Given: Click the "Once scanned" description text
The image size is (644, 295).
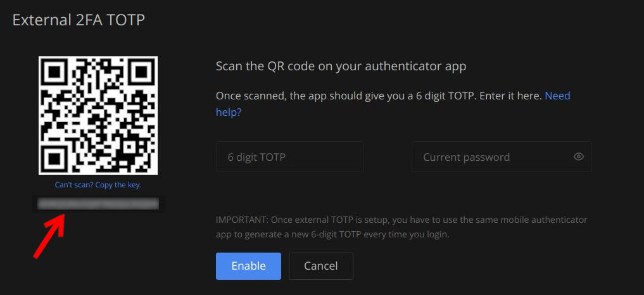Looking at the screenshot, I should tap(393, 104).
